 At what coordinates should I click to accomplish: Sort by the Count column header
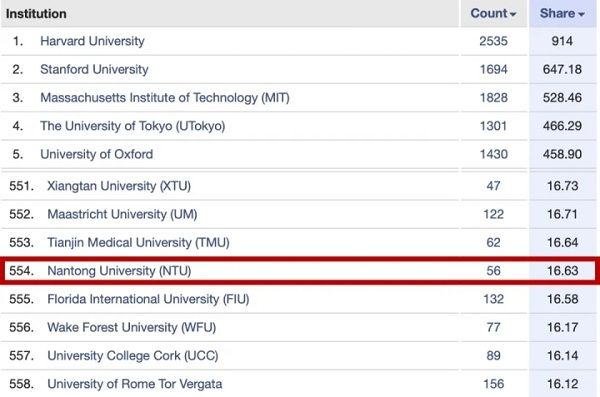(493, 13)
